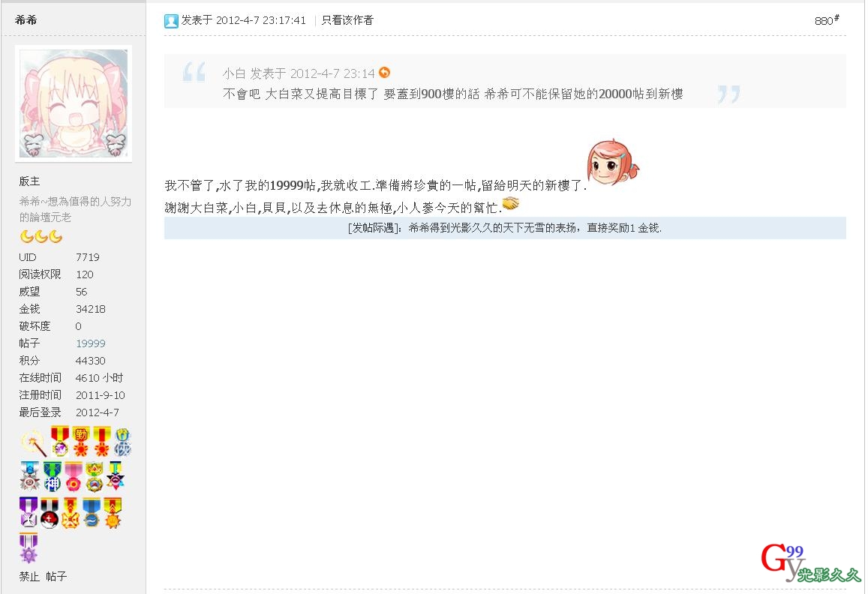Click the purple cross medal icon

(x=29, y=512)
